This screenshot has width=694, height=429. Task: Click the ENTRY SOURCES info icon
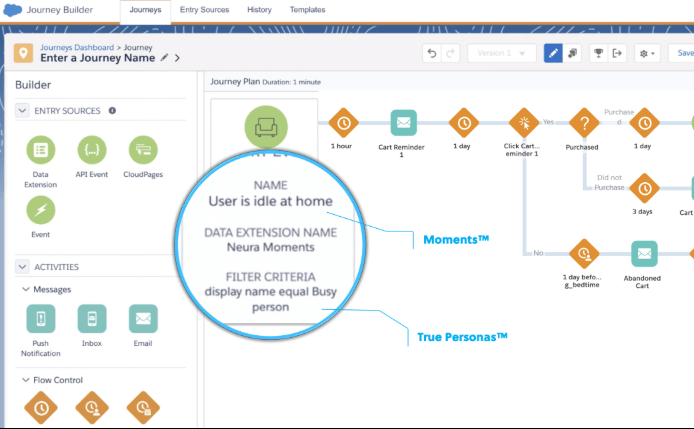coord(112,110)
